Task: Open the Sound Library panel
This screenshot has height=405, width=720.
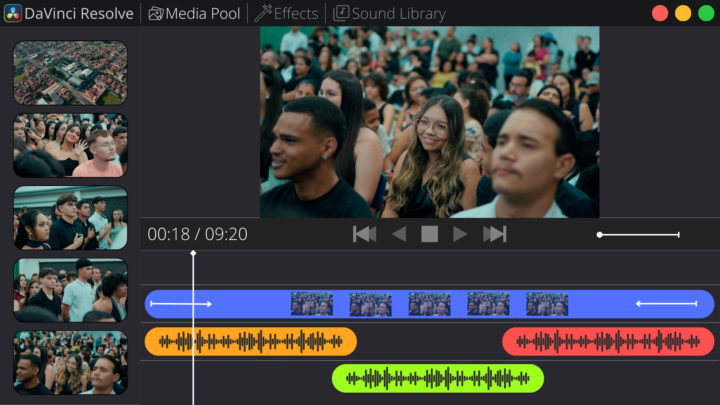Action: (x=389, y=13)
